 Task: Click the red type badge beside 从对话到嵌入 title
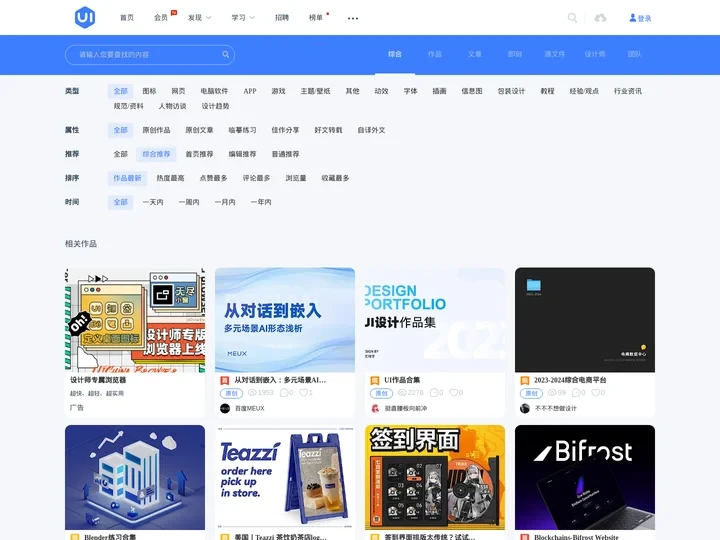pos(225,380)
